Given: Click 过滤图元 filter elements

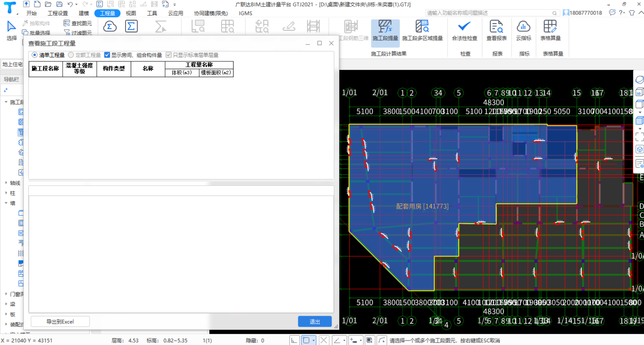Looking at the screenshot, I should pyautogui.click(x=78, y=33).
